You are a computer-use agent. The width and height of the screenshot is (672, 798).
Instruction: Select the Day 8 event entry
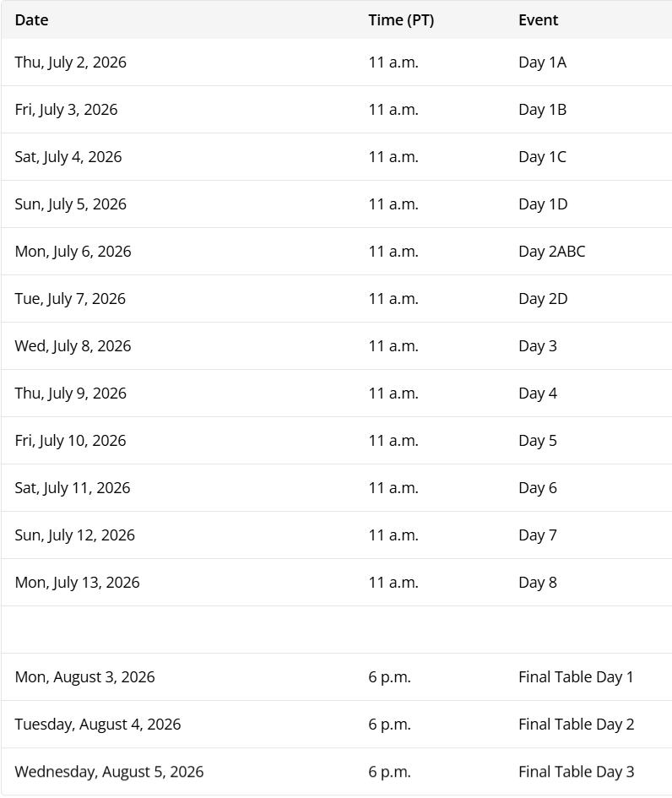538,583
